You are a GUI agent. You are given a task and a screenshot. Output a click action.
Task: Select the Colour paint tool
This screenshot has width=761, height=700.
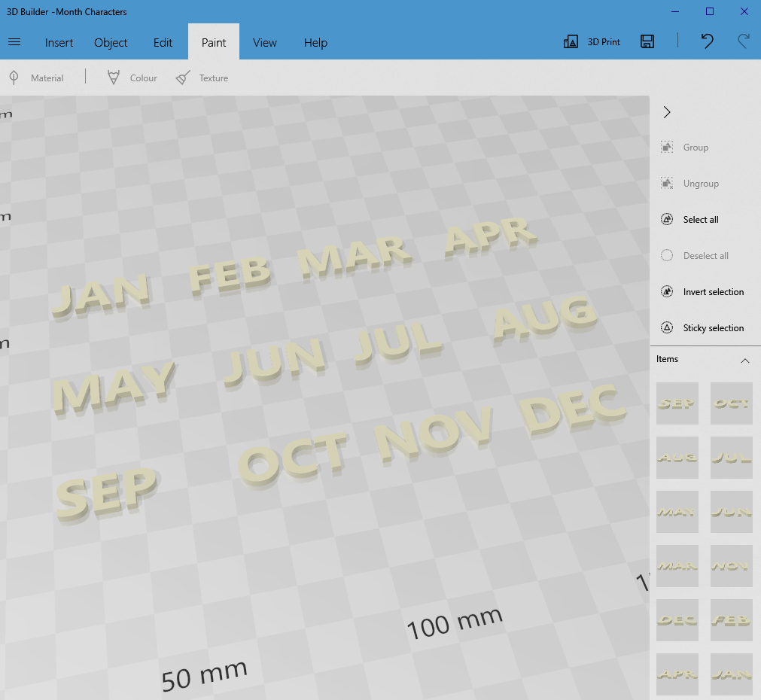point(132,77)
